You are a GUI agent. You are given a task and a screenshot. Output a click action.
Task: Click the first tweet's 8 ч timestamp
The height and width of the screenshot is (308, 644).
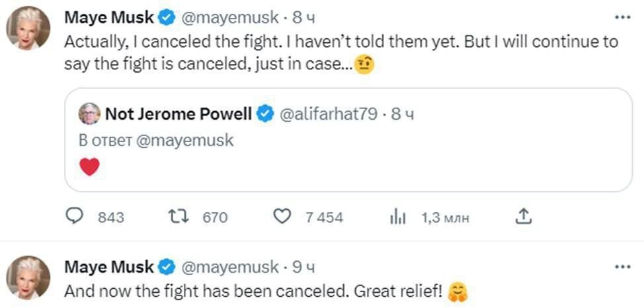pos(302,18)
